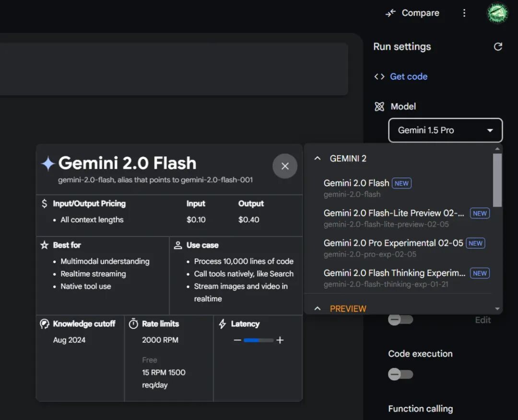The width and height of the screenshot is (518, 420).
Task: Click the stopwatch icon by Rate limits
Action: pos(133,324)
